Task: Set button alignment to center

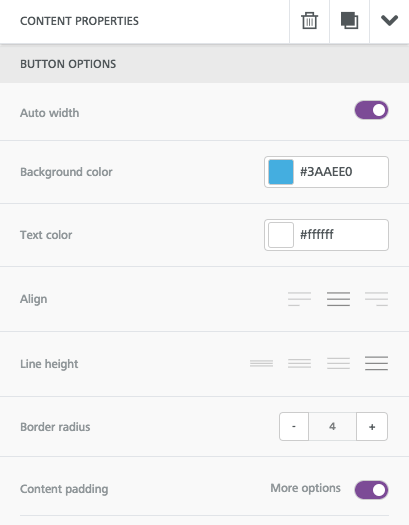Action: coord(338,299)
